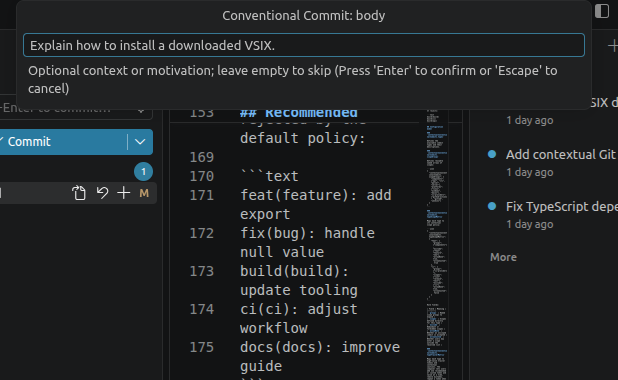Screen dimensions: 618x380
Task: Click the modified 'M' status badge
Action: coord(144,193)
